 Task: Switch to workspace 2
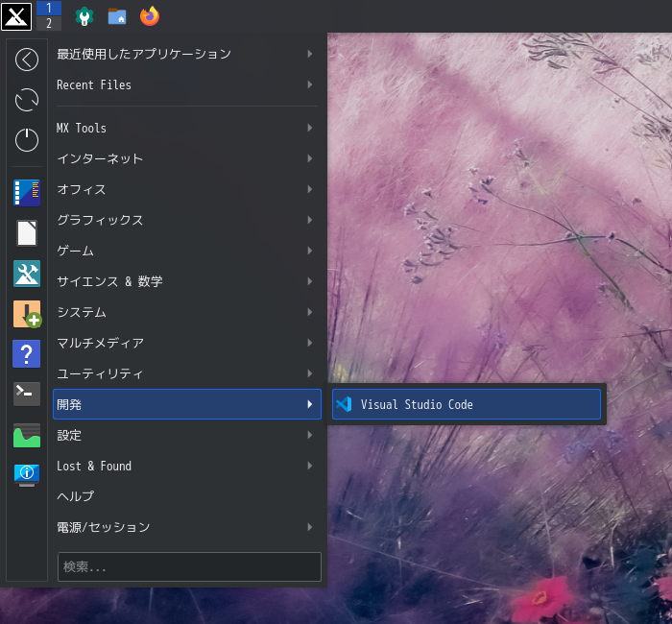point(48,23)
